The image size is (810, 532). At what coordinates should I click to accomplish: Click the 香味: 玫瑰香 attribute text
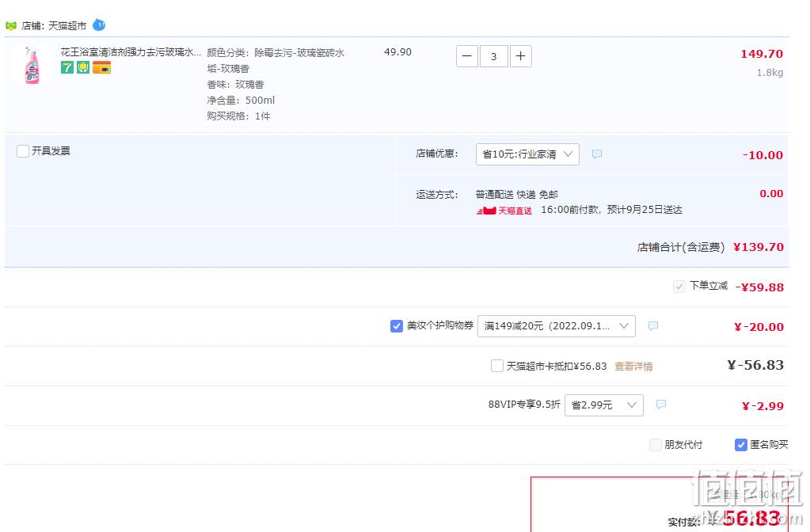pyautogui.click(x=236, y=84)
